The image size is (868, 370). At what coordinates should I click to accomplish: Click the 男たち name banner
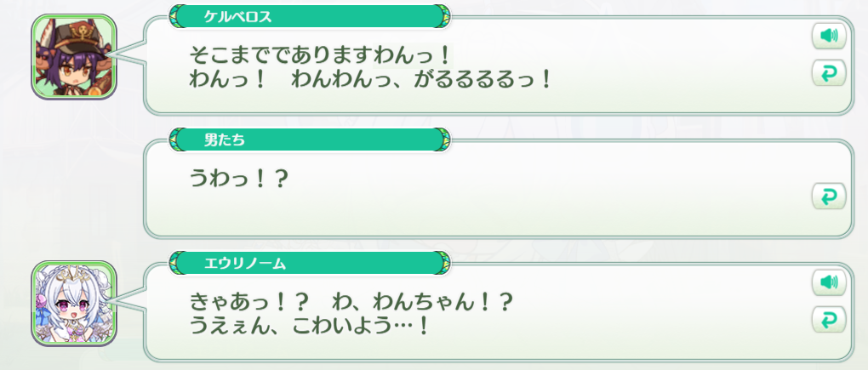(310, 140)
